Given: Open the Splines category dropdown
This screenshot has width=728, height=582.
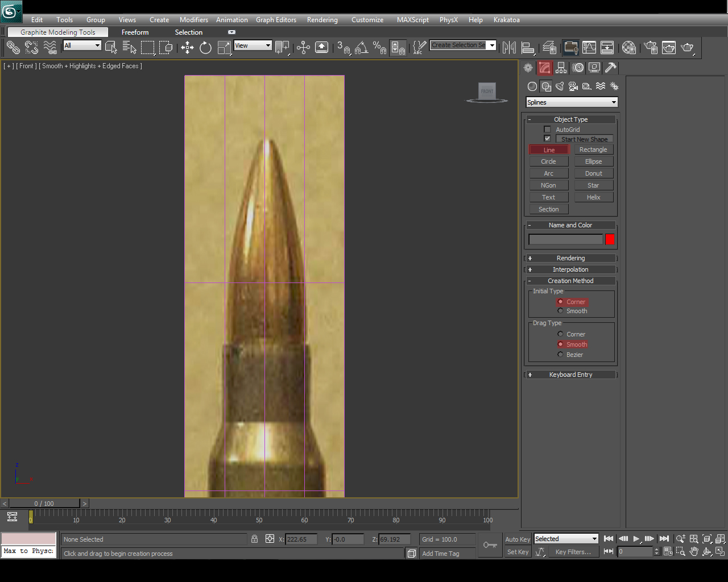Looking at the screenshot, I should coord(571,102).
